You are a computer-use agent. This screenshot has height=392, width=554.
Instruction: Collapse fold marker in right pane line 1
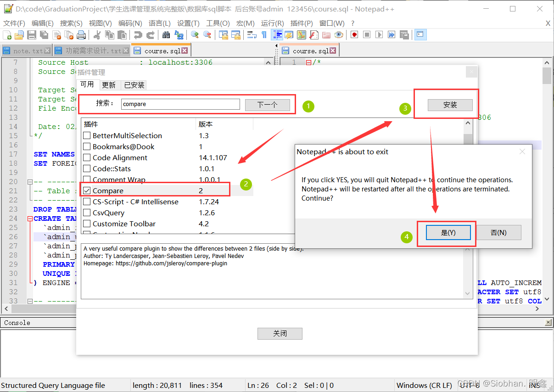click(308, 62)
